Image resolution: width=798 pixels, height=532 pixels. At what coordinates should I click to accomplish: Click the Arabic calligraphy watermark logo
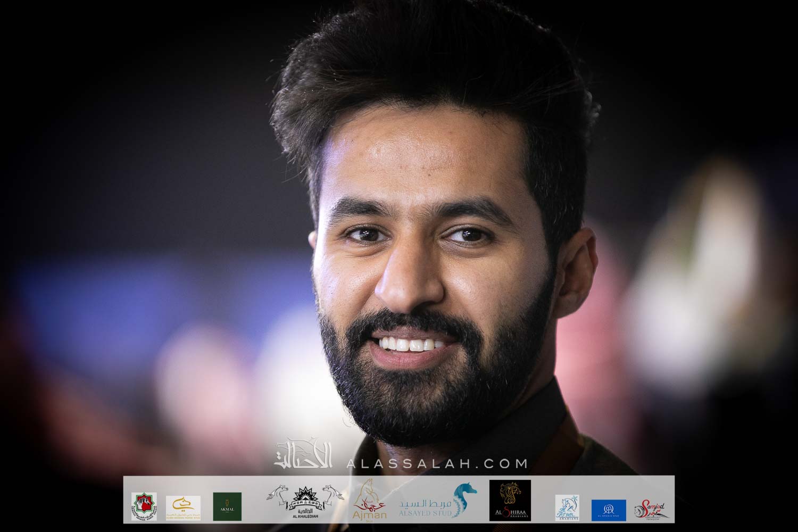[303, 455]
